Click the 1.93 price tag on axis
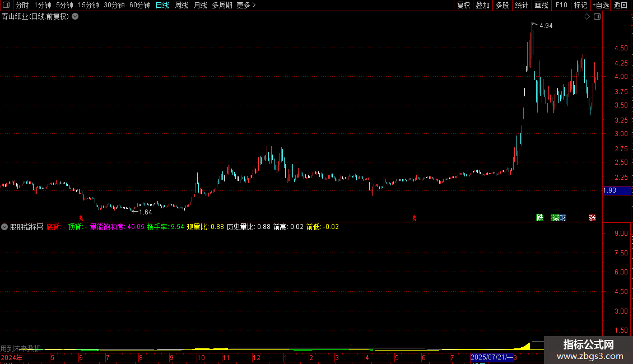The width and height of the screenshot is (633, 364). (616, 190)
